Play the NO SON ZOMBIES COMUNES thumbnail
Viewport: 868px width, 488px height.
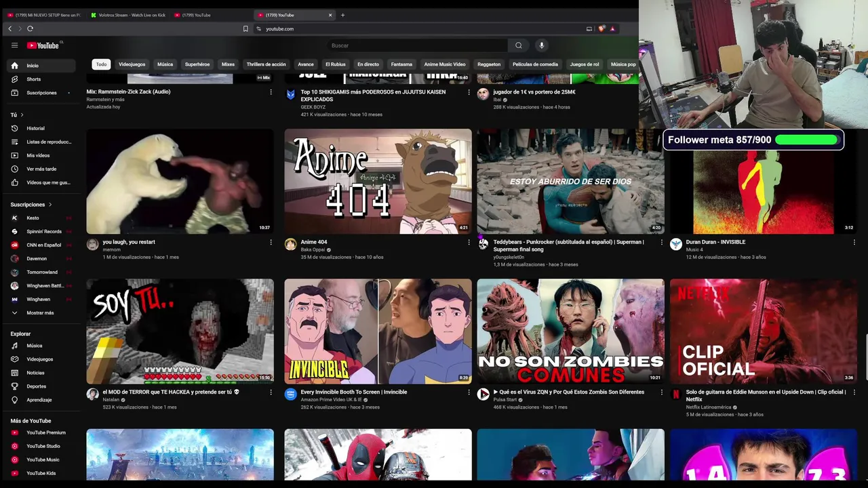570,331
